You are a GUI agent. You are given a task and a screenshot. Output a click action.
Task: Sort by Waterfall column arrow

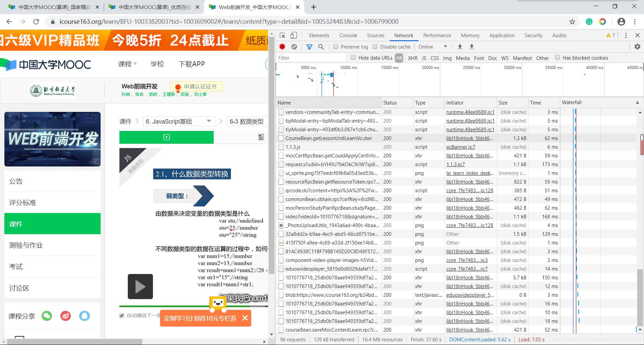(637, 102)
